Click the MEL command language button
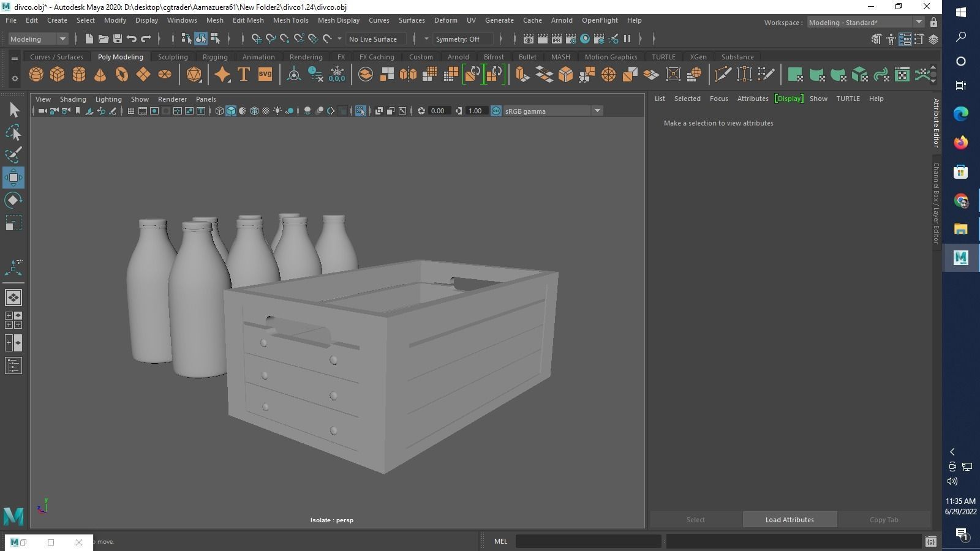 [500, 541]
